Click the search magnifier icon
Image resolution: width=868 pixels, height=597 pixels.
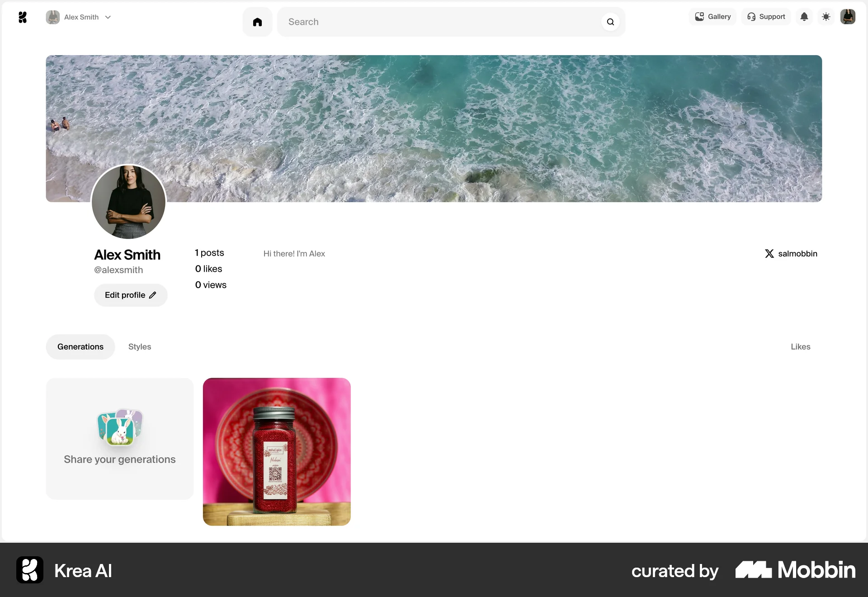click(x=610, y=22)
